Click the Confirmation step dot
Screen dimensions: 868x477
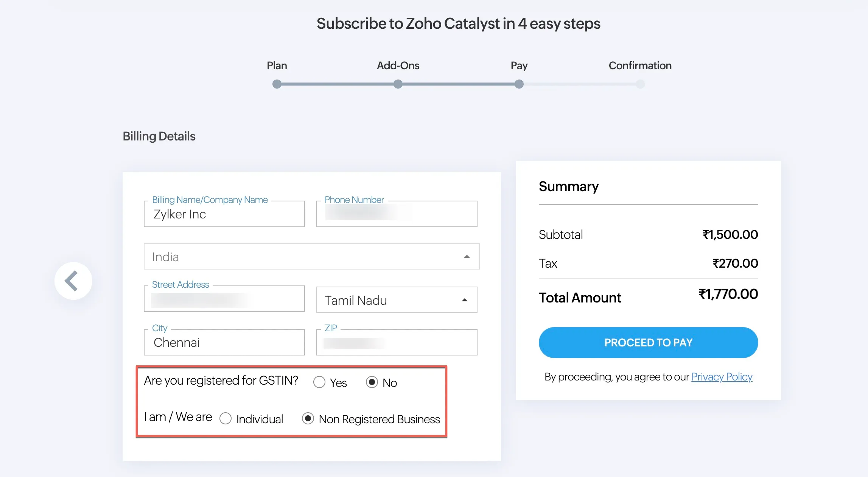point(640,84)
